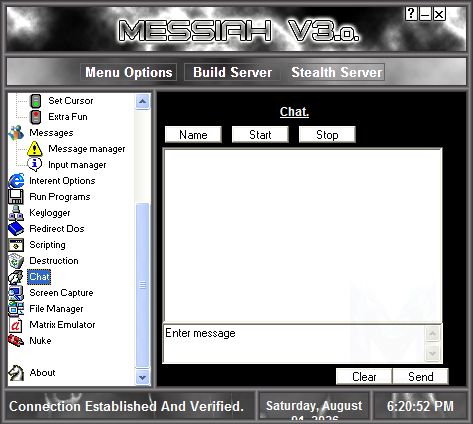Click the network computers icon for Keylogger

[x=16, y=213]
